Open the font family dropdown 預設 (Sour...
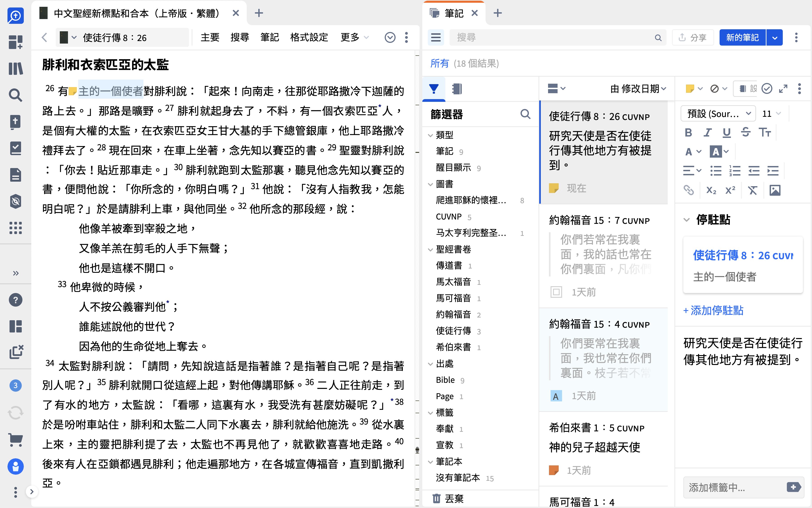Image resolution: width=812 pixels, height=508 pixels. point(718,114)
